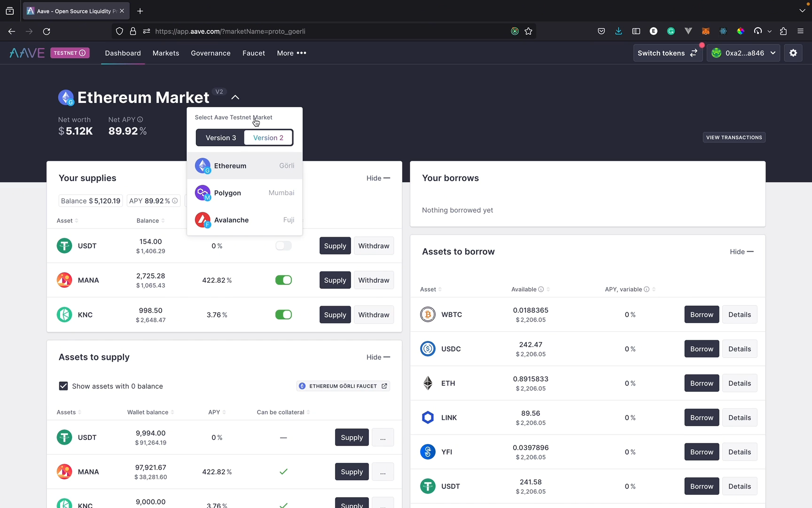This screenshot has height=508, width=812.
Task: Open the browser hamburger menu
Action: click(800, 32)
